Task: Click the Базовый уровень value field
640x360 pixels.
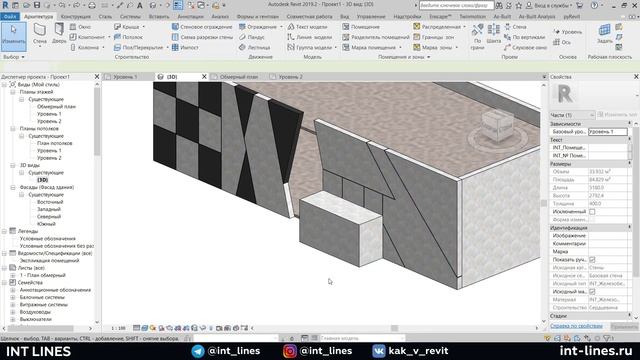Action: pos(608,131)
